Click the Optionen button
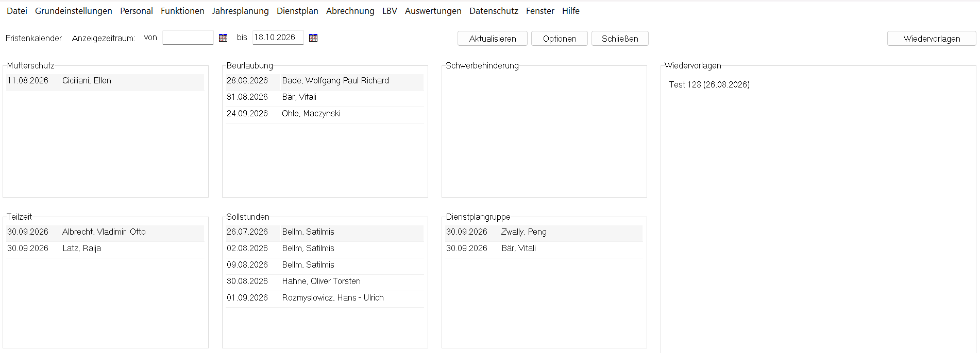Image resolution: width=980 pixels, height=353 pixels. point(560,39)
